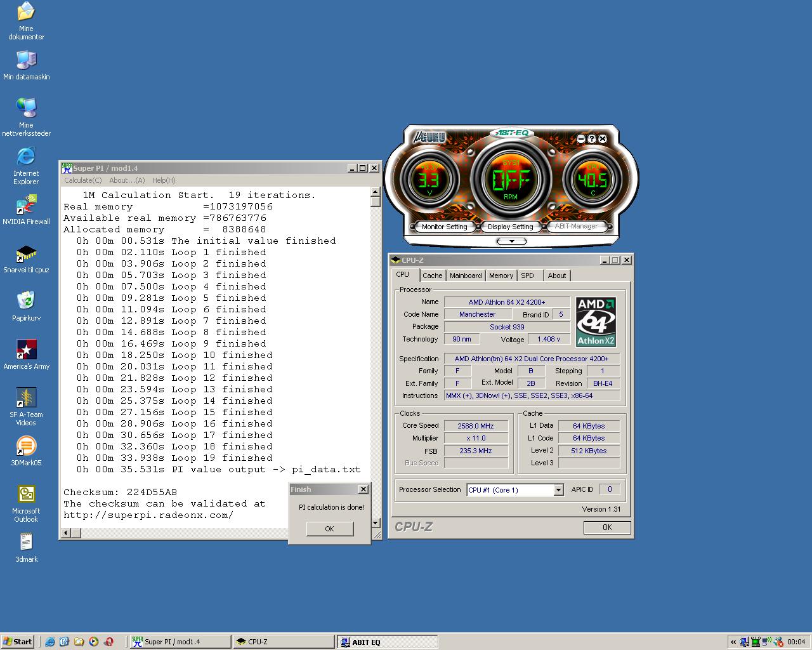The height and width of the screenshot is (650, 812).
Task: Click the system clock showing 00:04
Action: (x=796, y=642)
